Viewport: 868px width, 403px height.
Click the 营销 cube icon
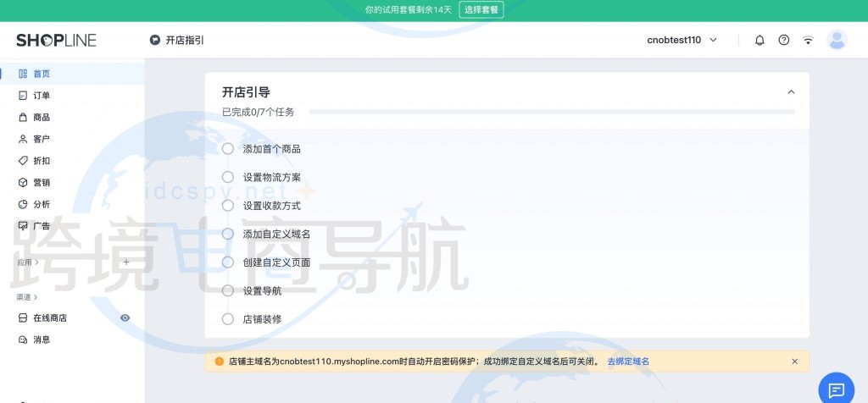pyautogui.click(x=23, y=182)
